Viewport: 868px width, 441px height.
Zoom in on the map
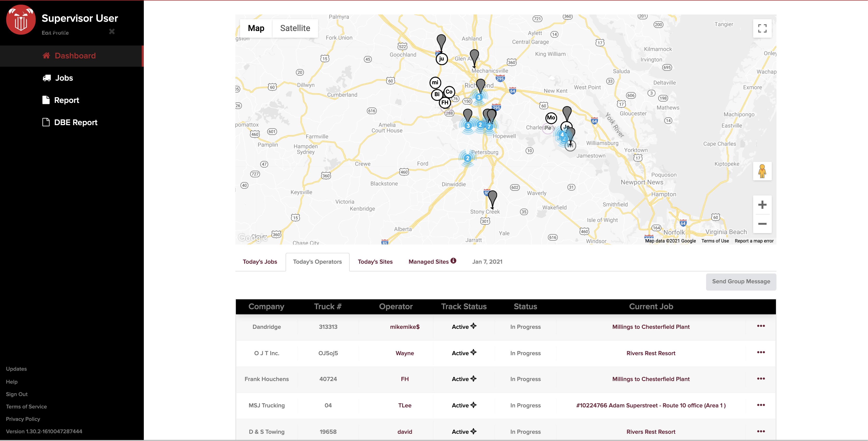762,205
